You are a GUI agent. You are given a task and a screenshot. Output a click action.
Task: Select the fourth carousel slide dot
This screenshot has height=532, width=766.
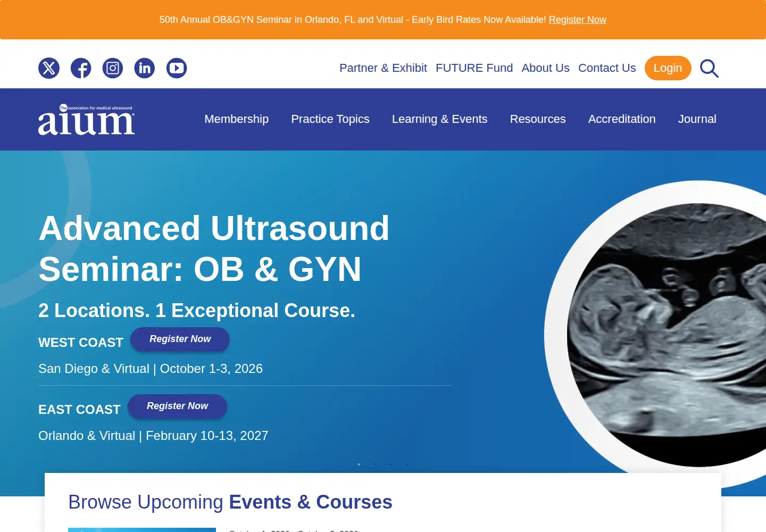pos(407,464)
